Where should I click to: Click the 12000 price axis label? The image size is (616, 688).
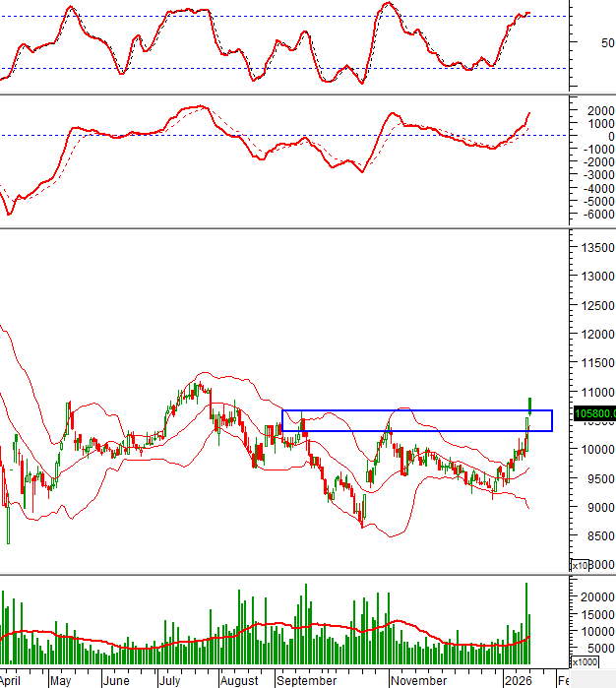pyautogui.click(x=594, y=335)
